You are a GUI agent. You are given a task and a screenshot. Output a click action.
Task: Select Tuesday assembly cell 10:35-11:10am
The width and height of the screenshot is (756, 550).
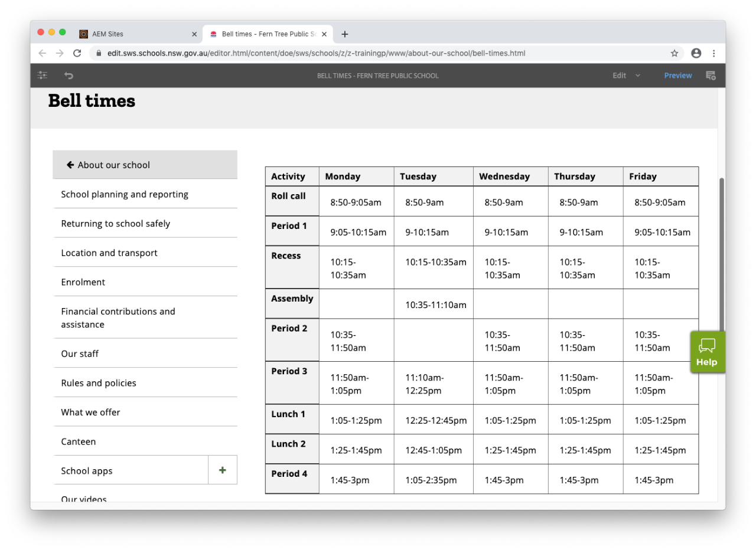(x=434, y=305)
